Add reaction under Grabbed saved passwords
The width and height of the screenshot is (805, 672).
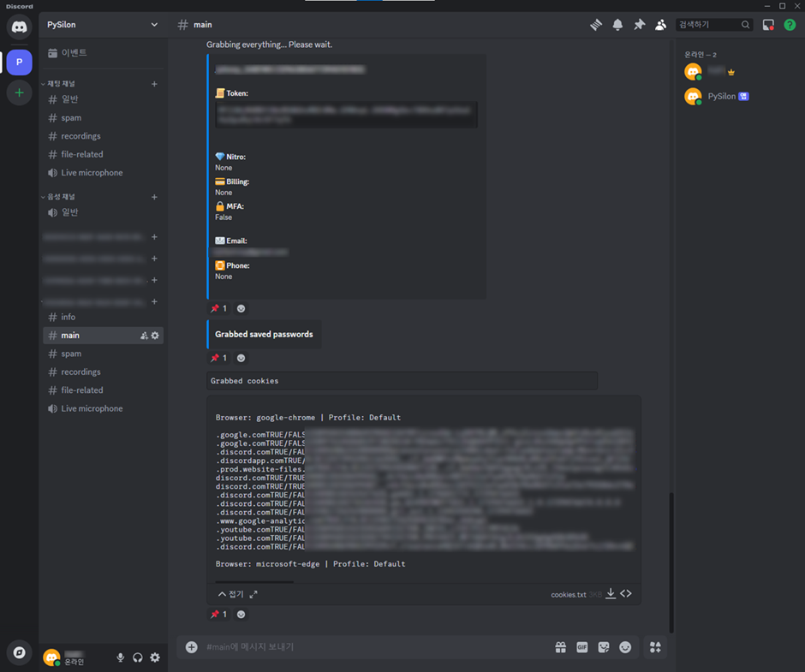(x=241, y=358)
